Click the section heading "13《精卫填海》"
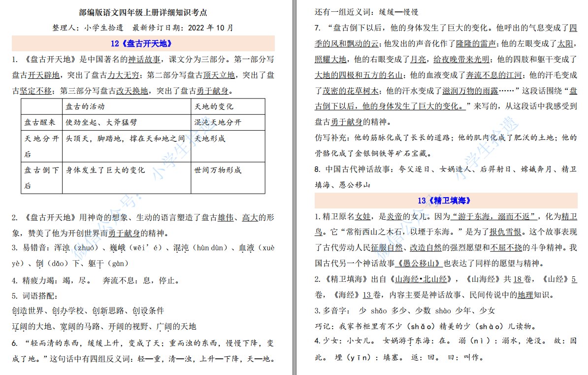This screenshot has width=588, height=375. tap(444, 201)
